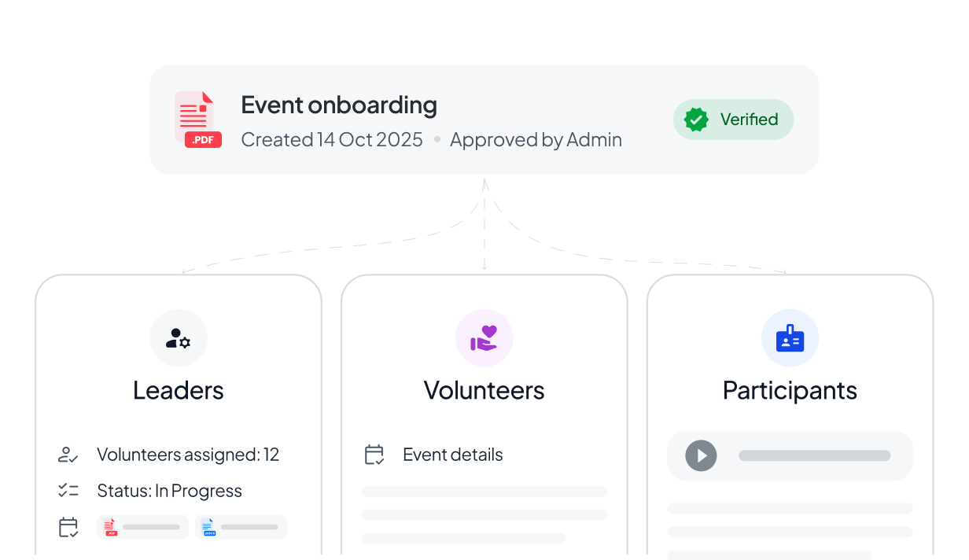Select the Volunteers heading
Viewport: 969px width, 560px height.
[x=484, y=390]
